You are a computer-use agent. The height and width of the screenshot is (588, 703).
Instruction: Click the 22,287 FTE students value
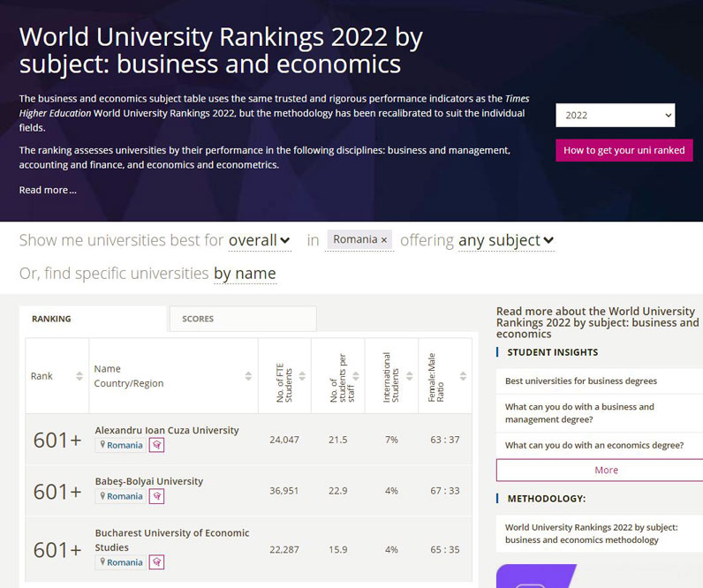284,549
